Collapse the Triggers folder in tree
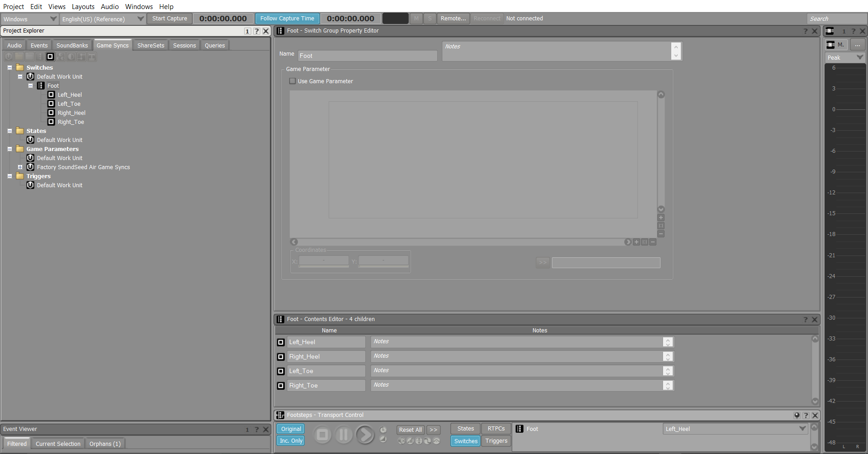This screenshot has width=868, height=454. [9, 176]
